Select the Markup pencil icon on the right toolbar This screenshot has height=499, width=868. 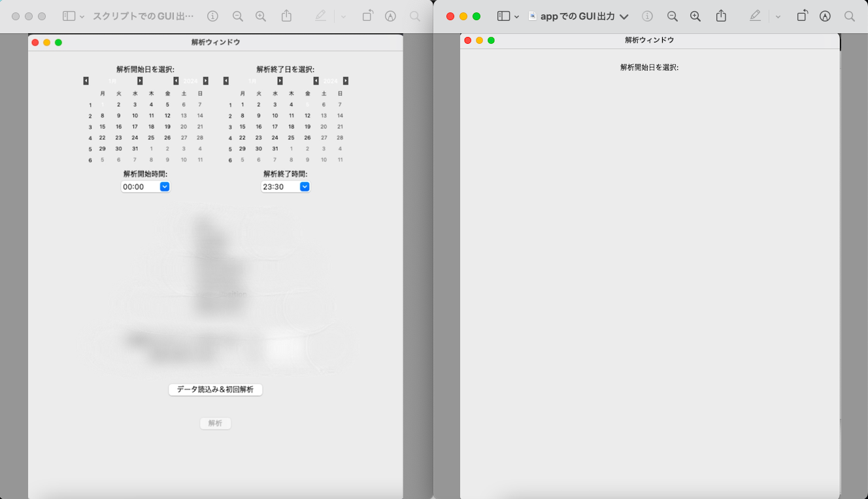pyautogui.click(x=755, y=16)
